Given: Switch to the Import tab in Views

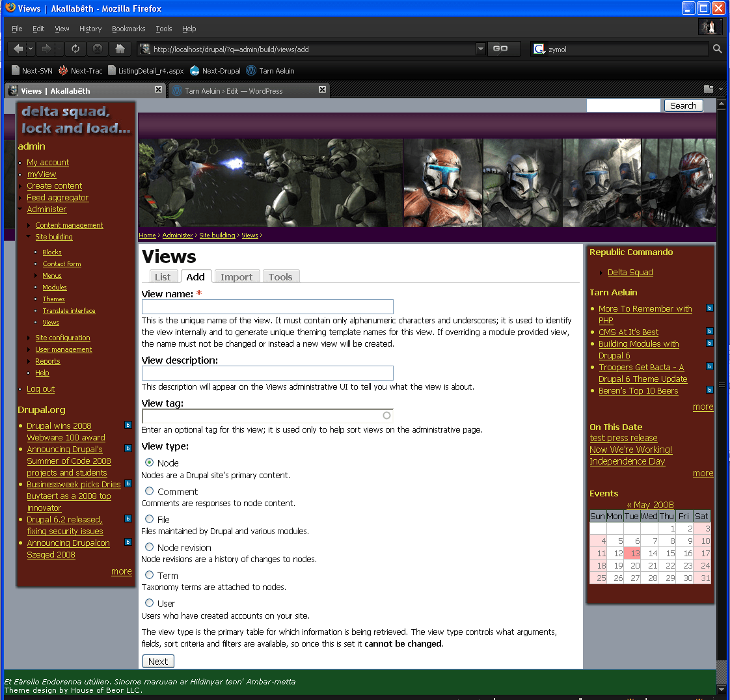Looking at the screenshot, I should [x=237, y=276].
